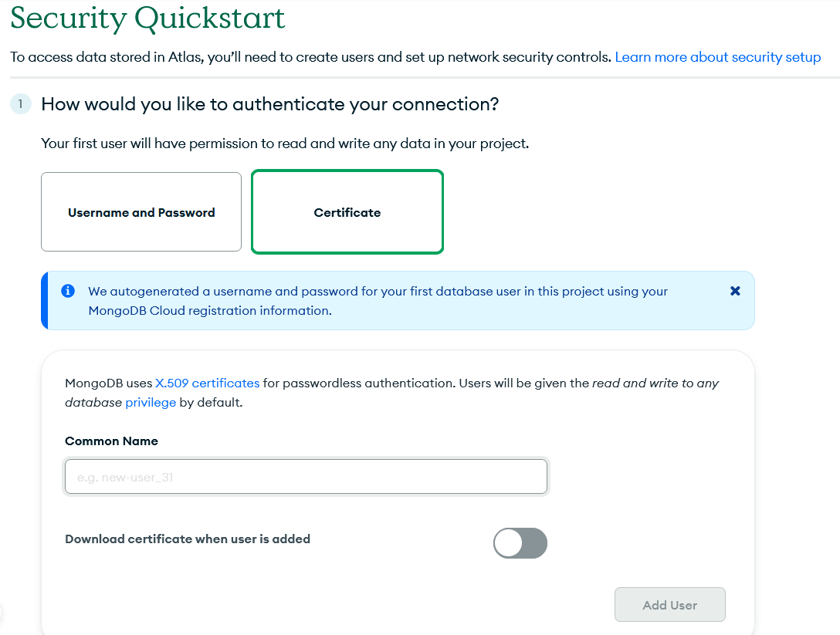Select the Certificate authentication option
Image resolution: width=840 pixels, height=635 pixels.
coord(347,212)
